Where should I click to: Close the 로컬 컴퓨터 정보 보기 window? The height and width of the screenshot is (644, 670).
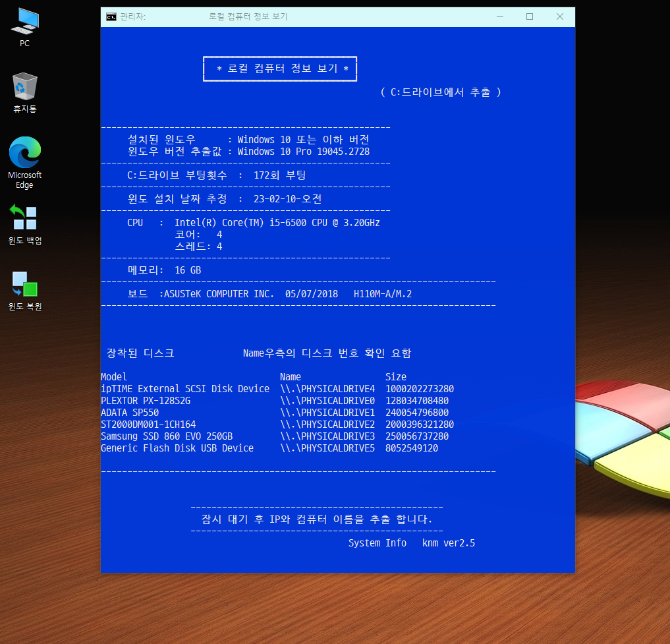(560, 16)
